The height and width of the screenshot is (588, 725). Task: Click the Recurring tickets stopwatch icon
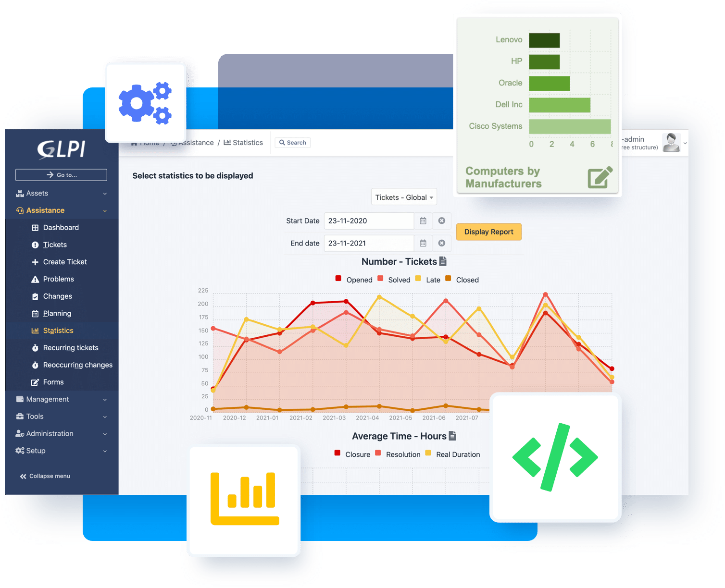pos(35,348)
